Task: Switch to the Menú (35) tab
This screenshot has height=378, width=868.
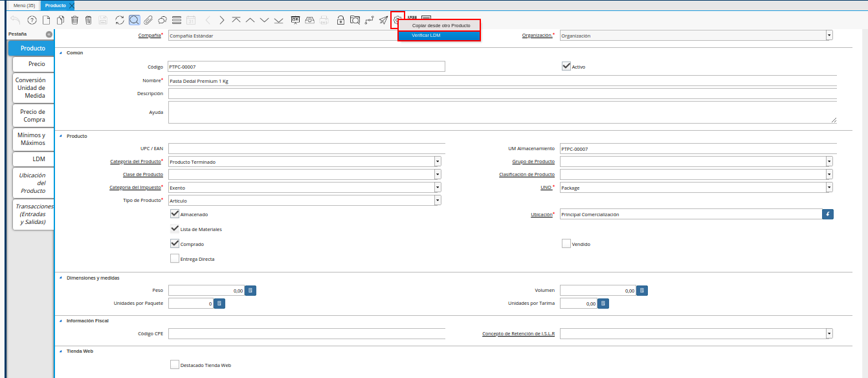Action: (24, 5)
